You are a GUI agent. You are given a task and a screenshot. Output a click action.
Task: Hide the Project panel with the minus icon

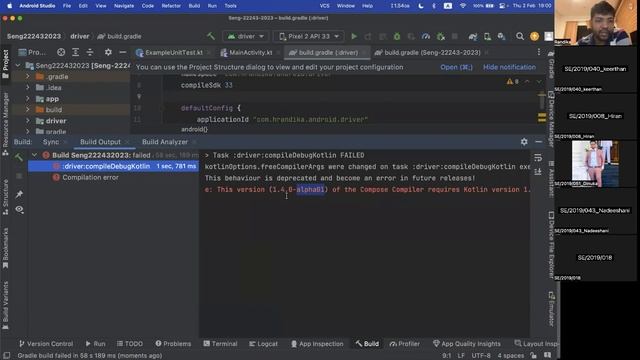122,52
